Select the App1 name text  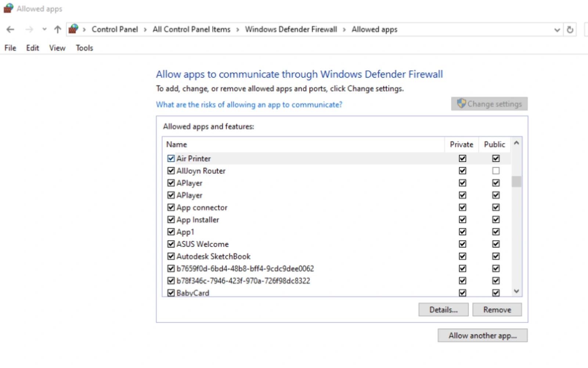[185, 232]
